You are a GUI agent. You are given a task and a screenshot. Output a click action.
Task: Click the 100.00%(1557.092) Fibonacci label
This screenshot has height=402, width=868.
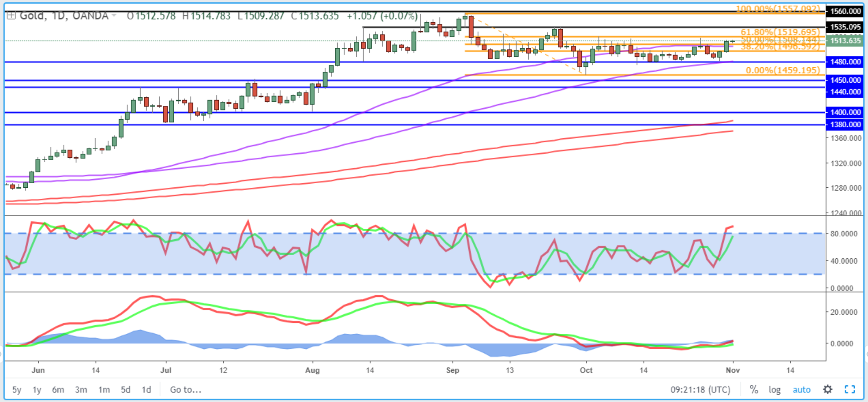778,9
